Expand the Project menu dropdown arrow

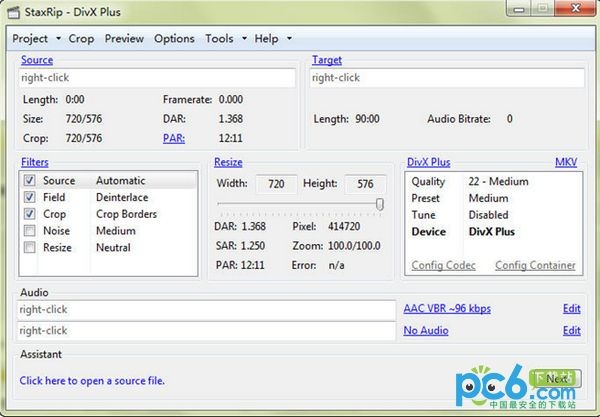coord(58,39)
